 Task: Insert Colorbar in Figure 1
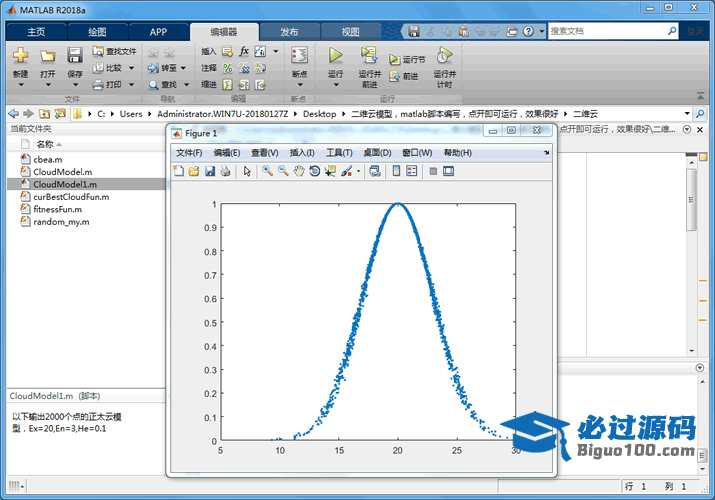click(396, 171)
